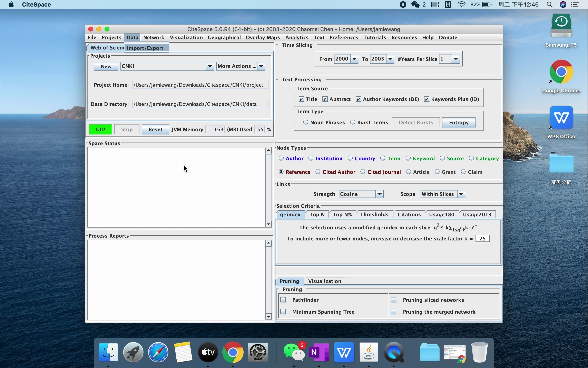
Task: Switch to Thresholds tab
Action: (374, 214)
